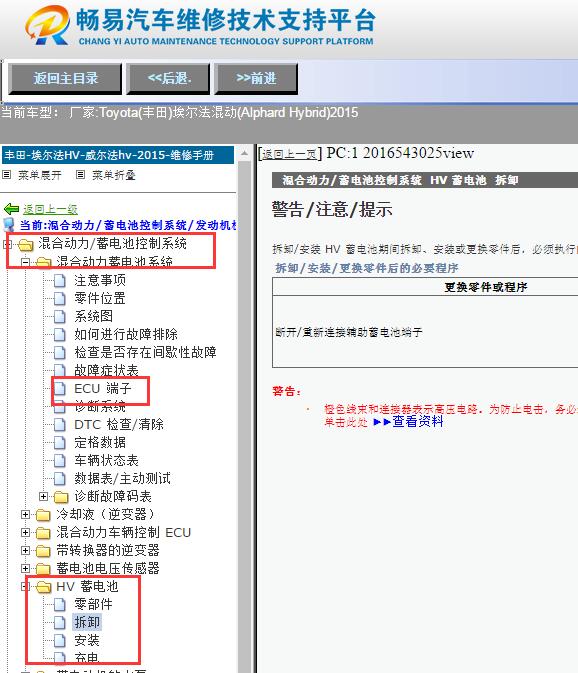Expand the 诊断故障码表 folder
This screenshot has height=673, width=578.
43,497
